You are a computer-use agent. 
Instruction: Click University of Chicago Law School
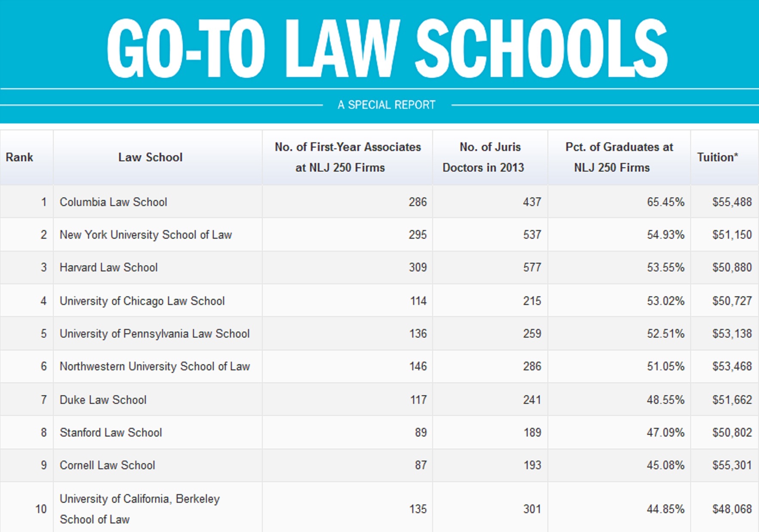click(x=142, y=301)
